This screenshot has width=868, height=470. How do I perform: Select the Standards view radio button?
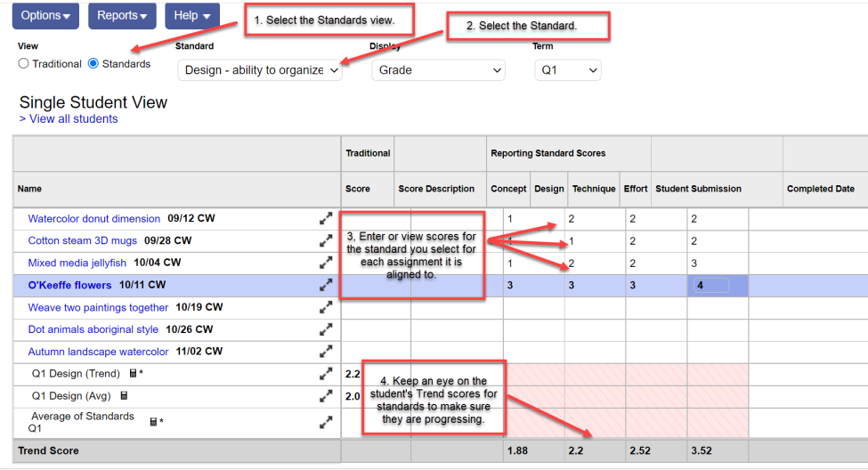[x=93, y=64]
